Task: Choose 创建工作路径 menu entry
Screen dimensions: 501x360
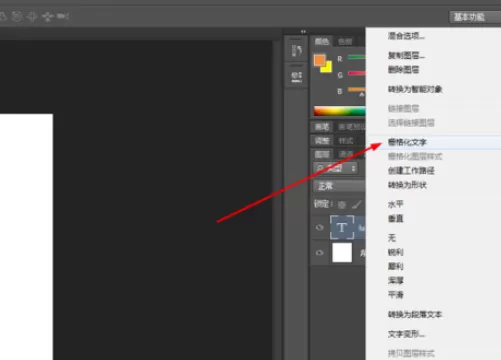Action: 411,171
